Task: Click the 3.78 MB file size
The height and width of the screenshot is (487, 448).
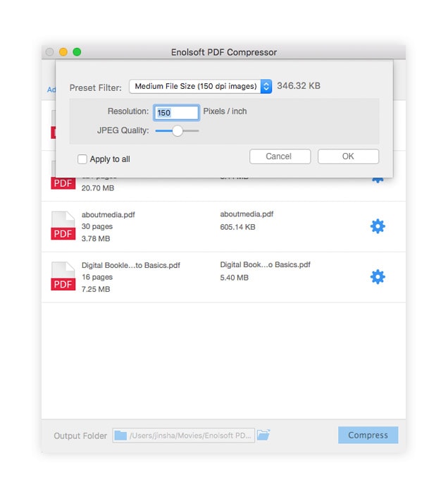Action: pos(96,238)
